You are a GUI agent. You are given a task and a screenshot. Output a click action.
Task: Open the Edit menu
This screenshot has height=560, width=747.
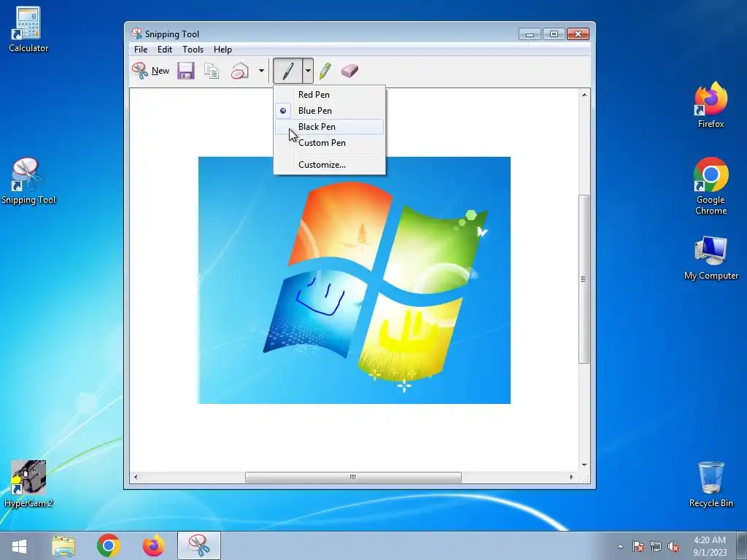point(165,50)
